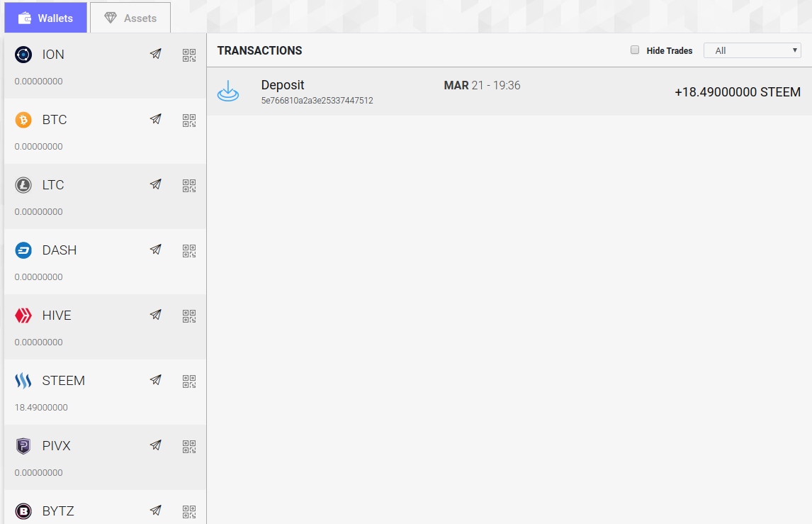Show the LTC deposit QR code
The width and height of the screenshot is (812, 524).
pos(189,186)
